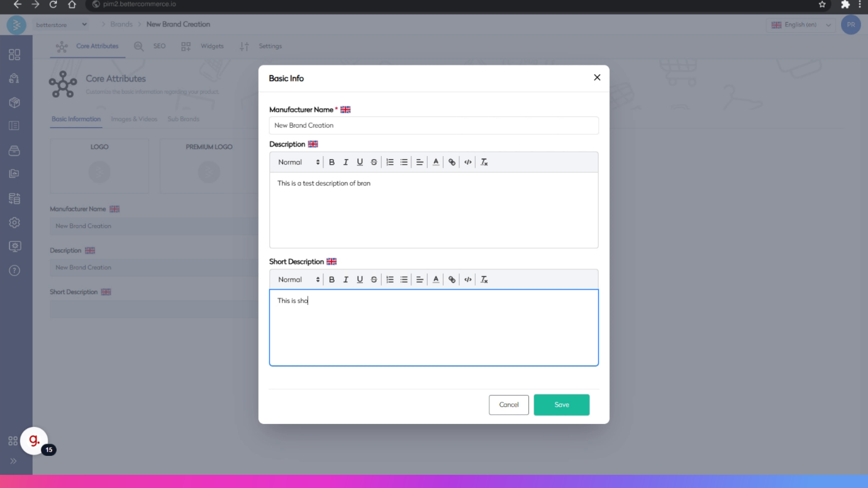Reload the page using browser refresh icon

(x=53, y=4)
